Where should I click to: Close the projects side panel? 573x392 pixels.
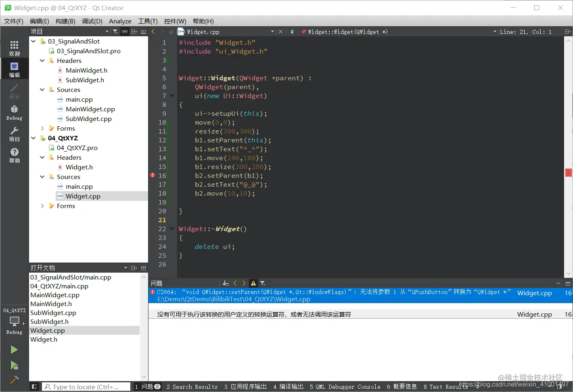(x=143, y=31)
